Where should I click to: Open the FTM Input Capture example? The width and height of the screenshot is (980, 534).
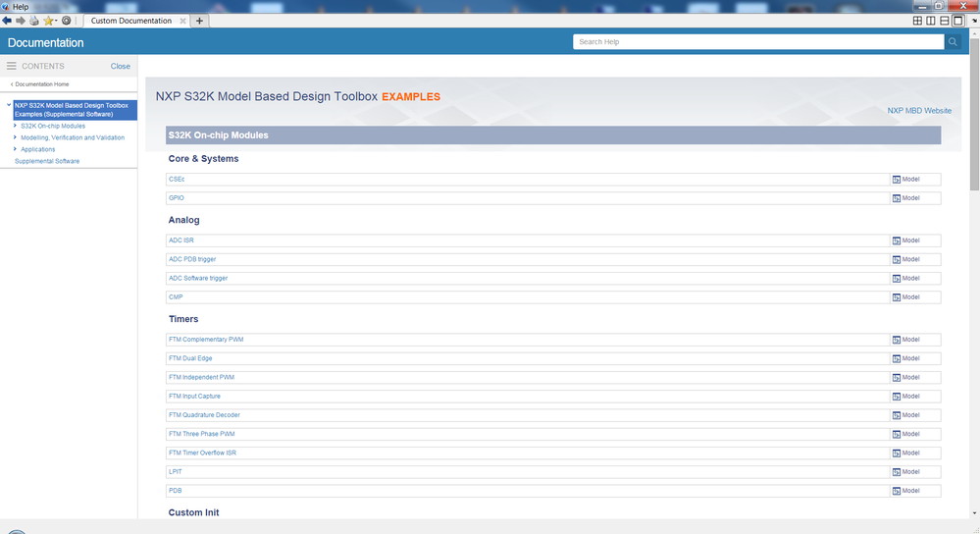(194, 397)
